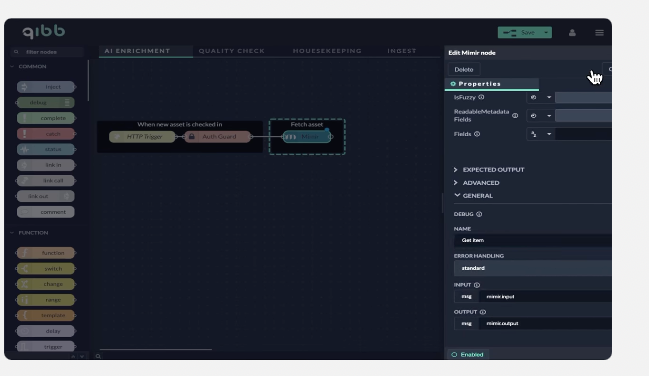Select the trigger node in palette
The width and height of the screenshot is (649, 376).
pyautogui.click(x=46, y=346)
